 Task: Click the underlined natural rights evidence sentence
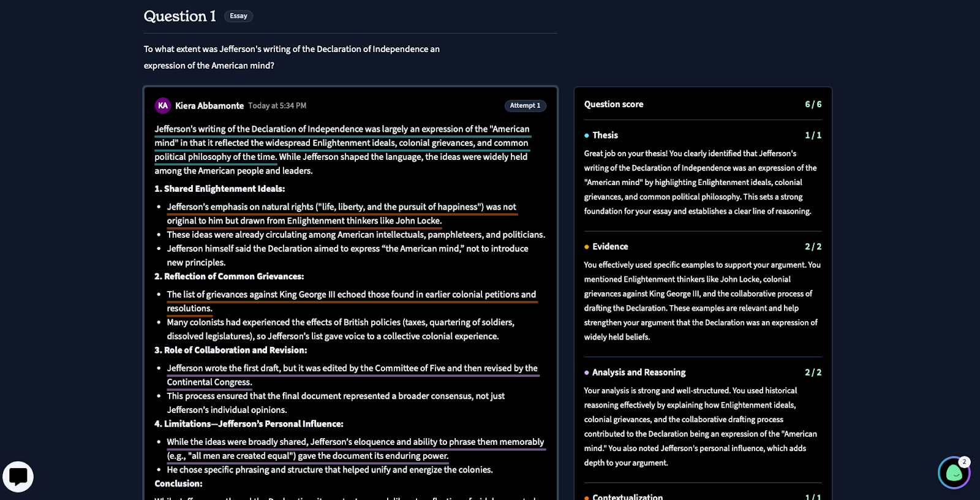pyautogui.click(x=342, y=214)
